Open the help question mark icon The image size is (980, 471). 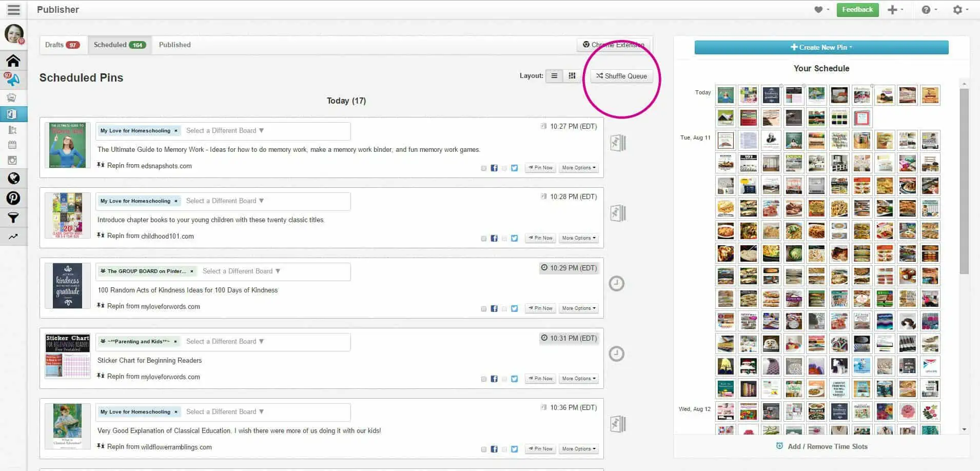pyautogui.click(x=926, y=10)
